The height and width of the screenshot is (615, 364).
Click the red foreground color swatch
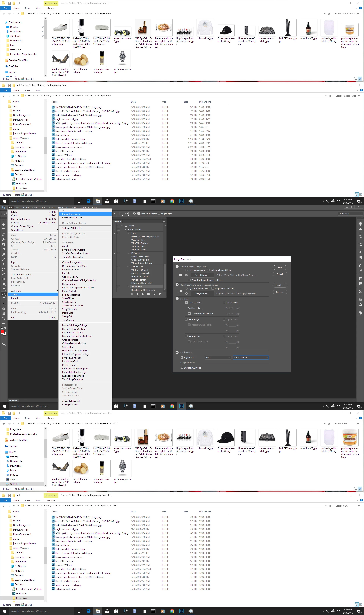point(2,332)
